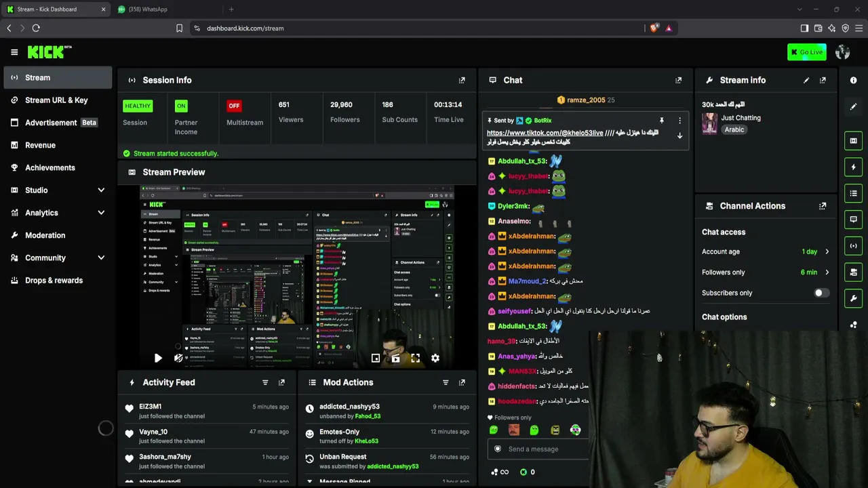Filter the Activity Feed

[265, 382]
